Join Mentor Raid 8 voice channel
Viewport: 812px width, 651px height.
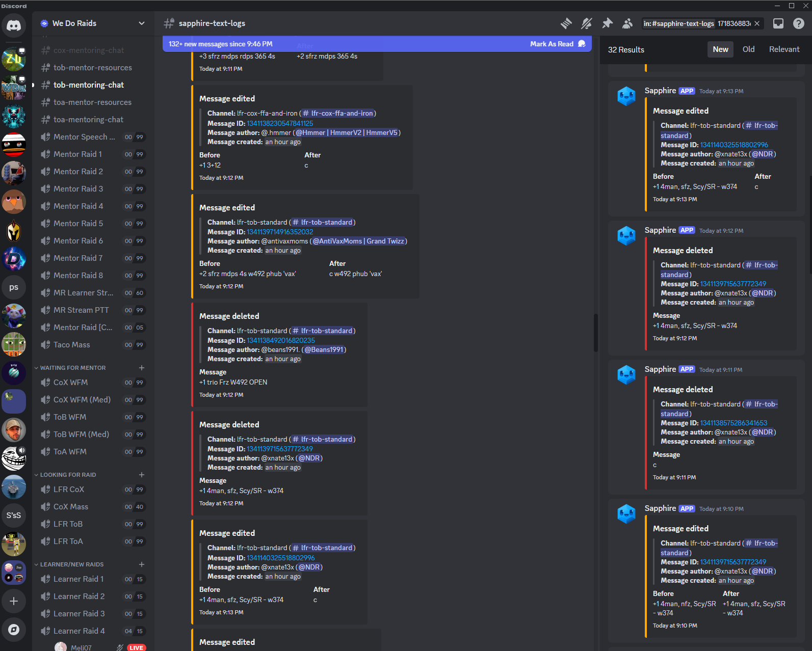tap(93, 276)
